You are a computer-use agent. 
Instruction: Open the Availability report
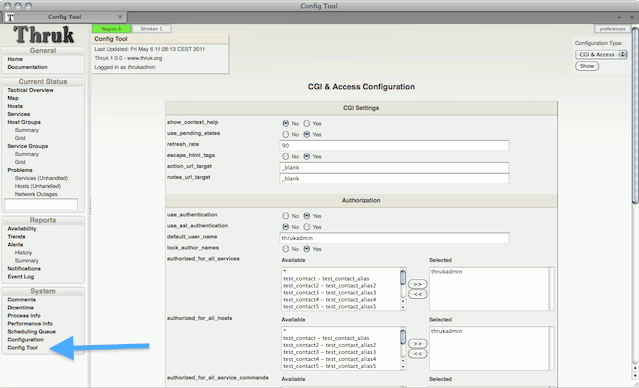pos(22,229)
